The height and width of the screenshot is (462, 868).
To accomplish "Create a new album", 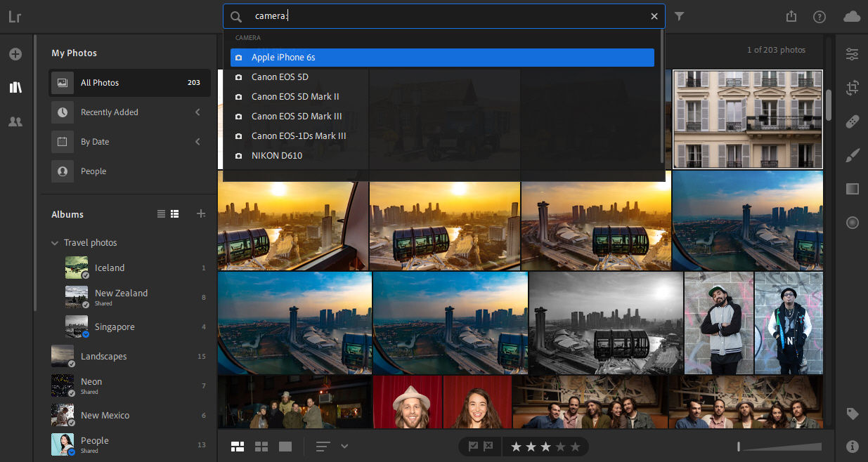I will click(x=201, y=213).
